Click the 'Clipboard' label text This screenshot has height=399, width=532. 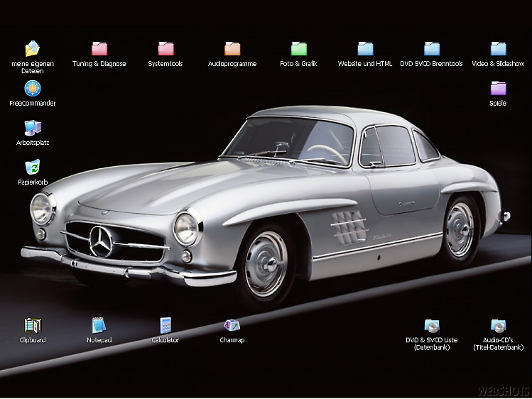33,340
